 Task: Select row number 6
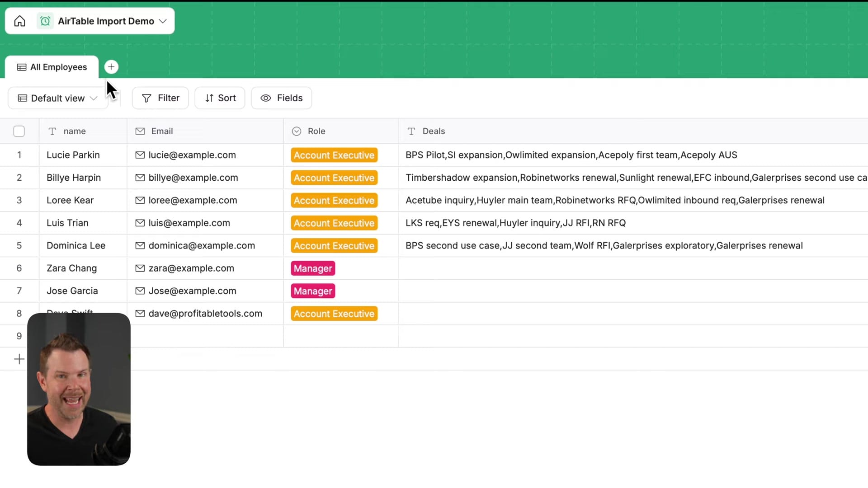tap(19, 268)
